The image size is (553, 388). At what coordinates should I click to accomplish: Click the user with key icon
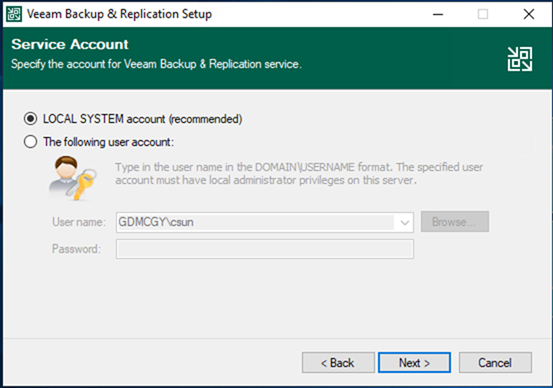72,178
